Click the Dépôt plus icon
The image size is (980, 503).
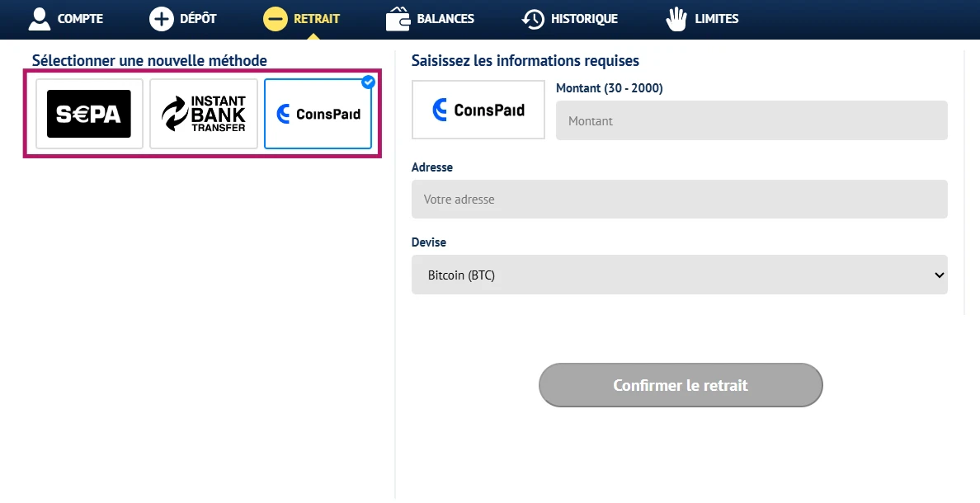(x=161, y=19)
